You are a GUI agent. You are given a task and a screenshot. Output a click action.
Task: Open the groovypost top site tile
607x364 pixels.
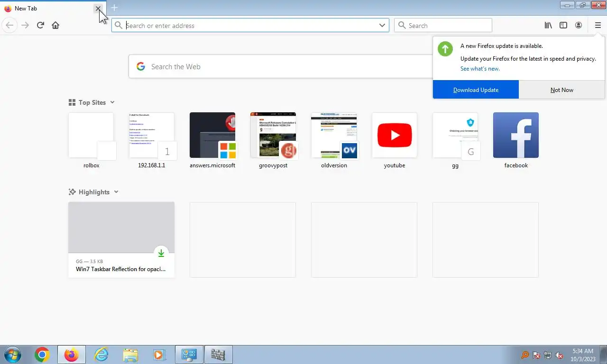pyautogui.click(x=273, y=141)
